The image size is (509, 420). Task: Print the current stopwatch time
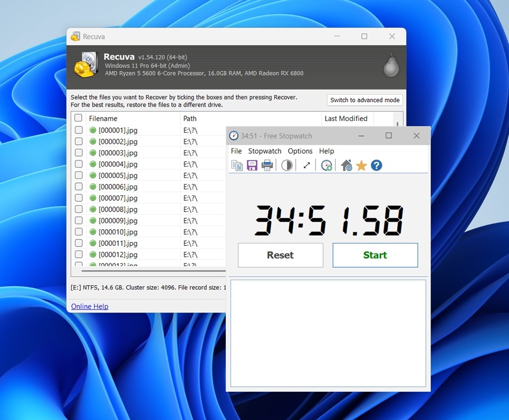[x=267, y=165]
